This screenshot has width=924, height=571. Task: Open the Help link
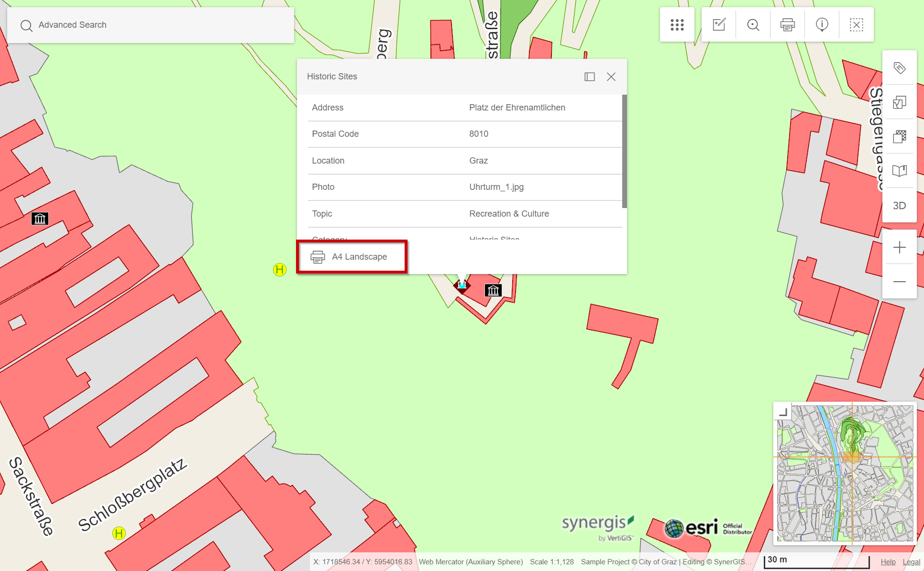click(888, 562)
